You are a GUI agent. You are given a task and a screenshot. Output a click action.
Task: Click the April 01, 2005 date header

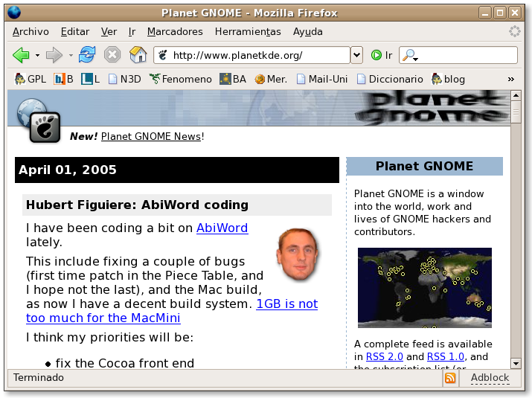click(x=68, y=170)
